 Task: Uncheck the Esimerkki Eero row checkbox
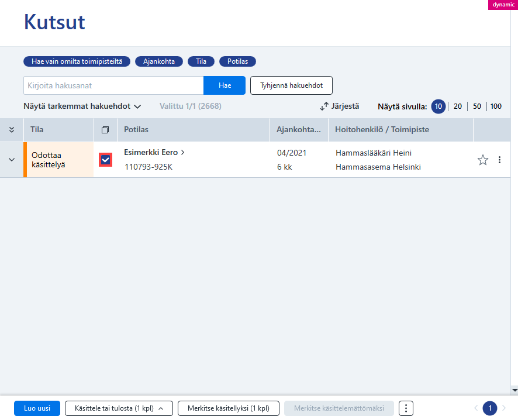[x=105, y=160]
